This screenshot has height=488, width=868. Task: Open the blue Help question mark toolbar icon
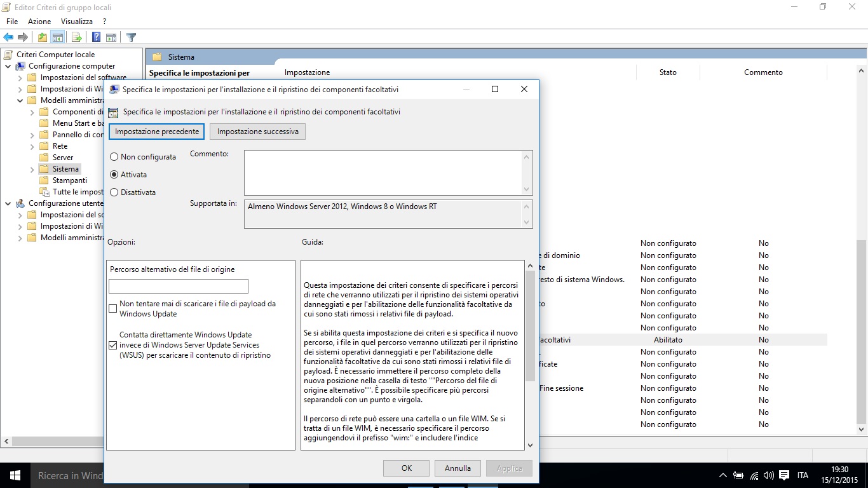(x=96, y=37)
